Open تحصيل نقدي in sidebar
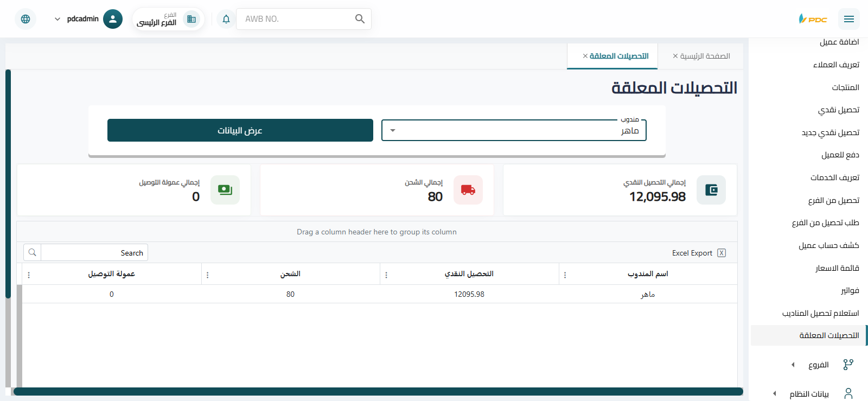This screenshot has width=868, height=401. [x=839, y=110]
